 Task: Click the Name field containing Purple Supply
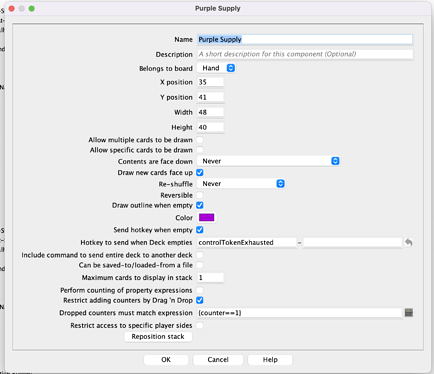click(x=305, y=39)
